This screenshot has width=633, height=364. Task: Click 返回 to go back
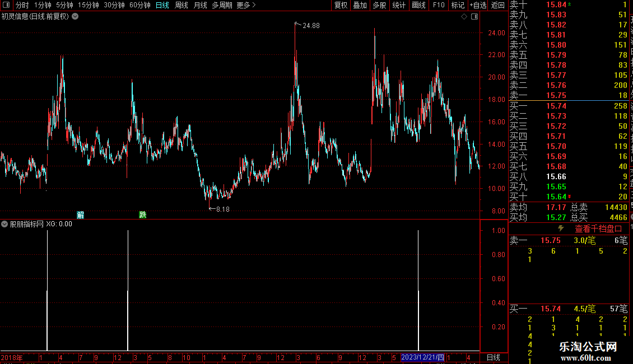point(498,5)
